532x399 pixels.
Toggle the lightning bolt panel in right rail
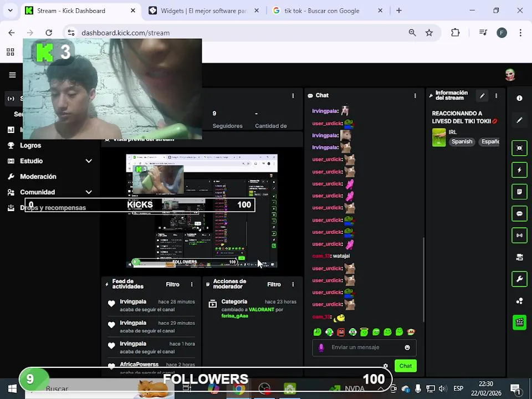519,170
